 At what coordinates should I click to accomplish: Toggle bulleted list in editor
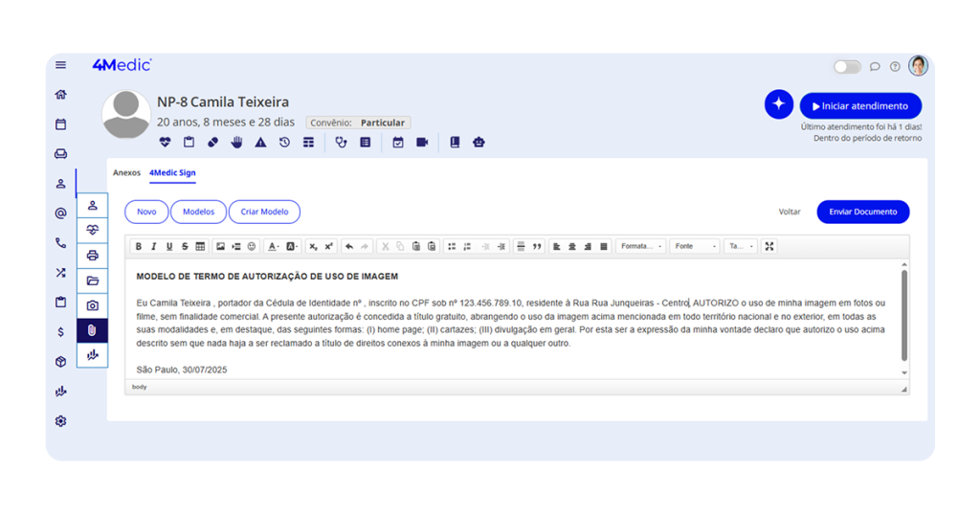[452, 246]
